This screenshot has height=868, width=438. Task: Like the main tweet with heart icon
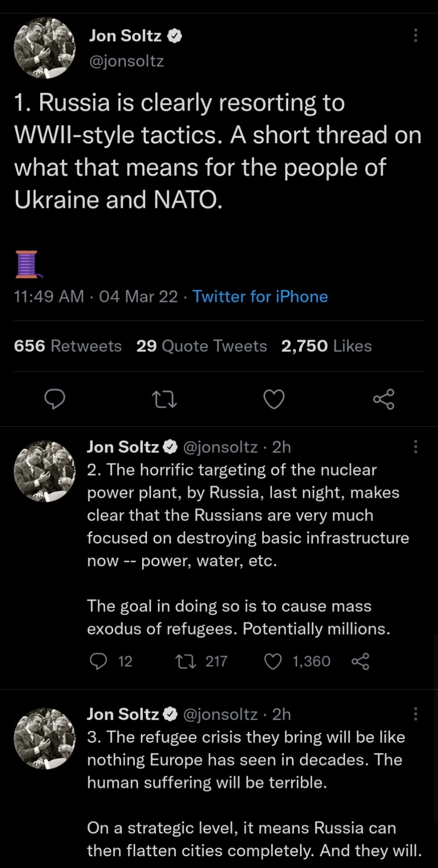(274, 399)
